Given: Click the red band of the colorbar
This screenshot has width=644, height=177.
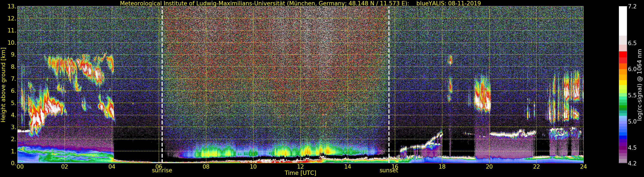Looking at the screenshot, I should [x=623, y=57].
